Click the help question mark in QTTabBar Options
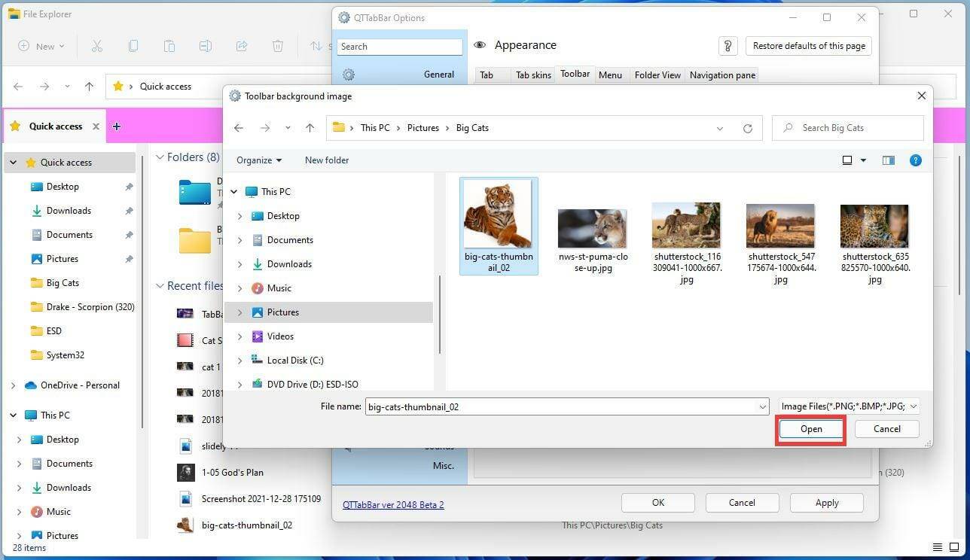Image resolution: width=970 pixels, height=560 pixels. pos(727,45)
